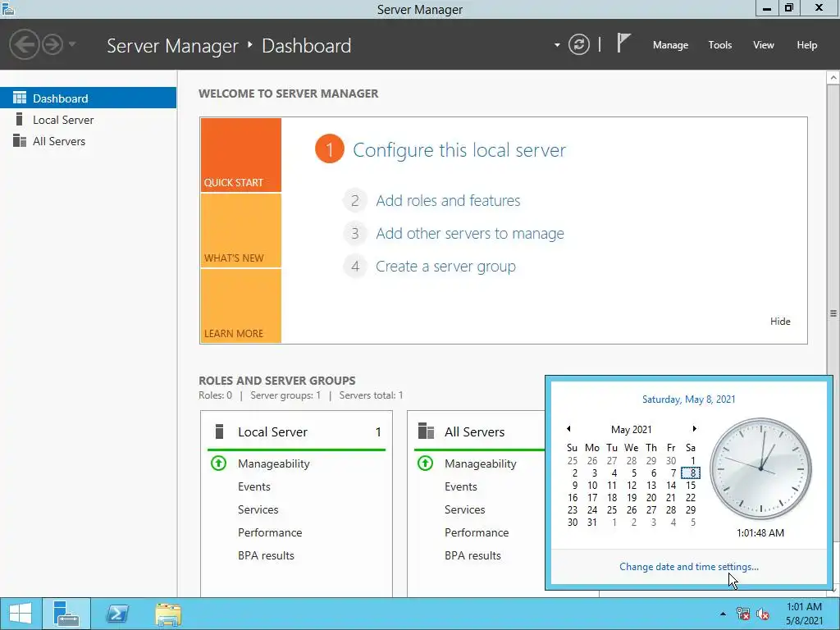Select Dashboard in the sidebar
Viewport: 840px width, 630px height.
(x=88, y=98)
